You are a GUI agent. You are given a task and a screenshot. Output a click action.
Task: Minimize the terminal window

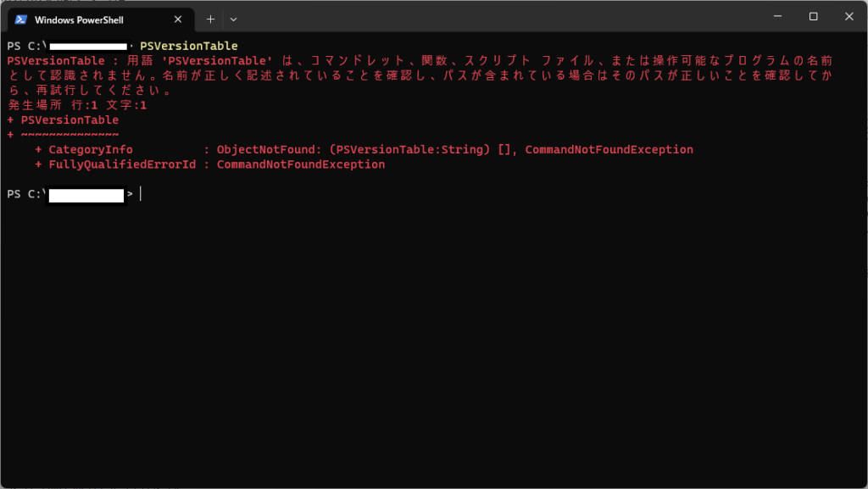click(x=776, y=17)
